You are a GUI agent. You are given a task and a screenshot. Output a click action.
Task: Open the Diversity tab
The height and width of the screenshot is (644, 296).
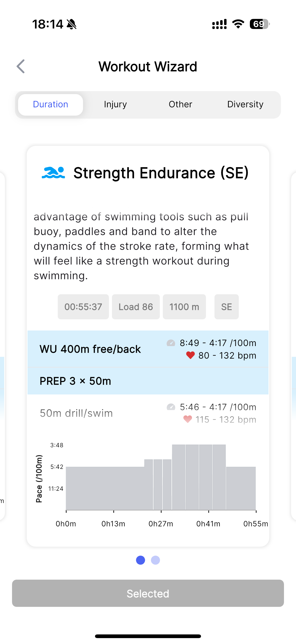[245, 104]
